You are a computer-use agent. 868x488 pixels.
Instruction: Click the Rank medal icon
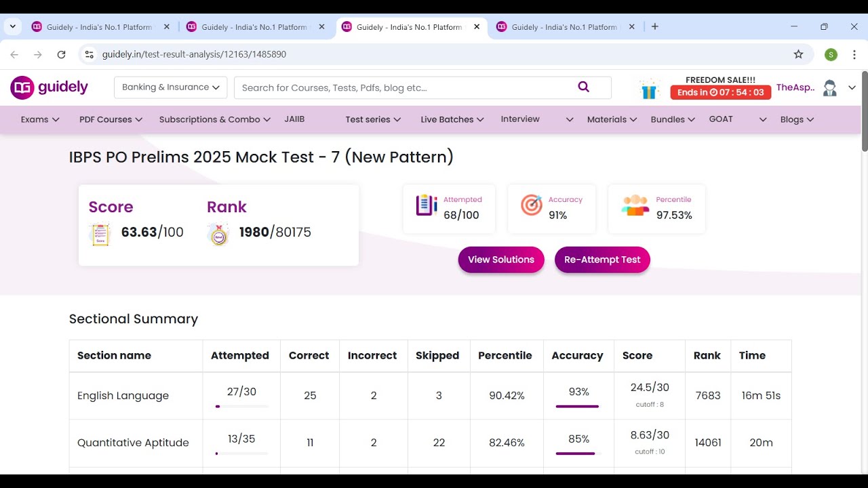pyautogui.click(x=218, y=234)
